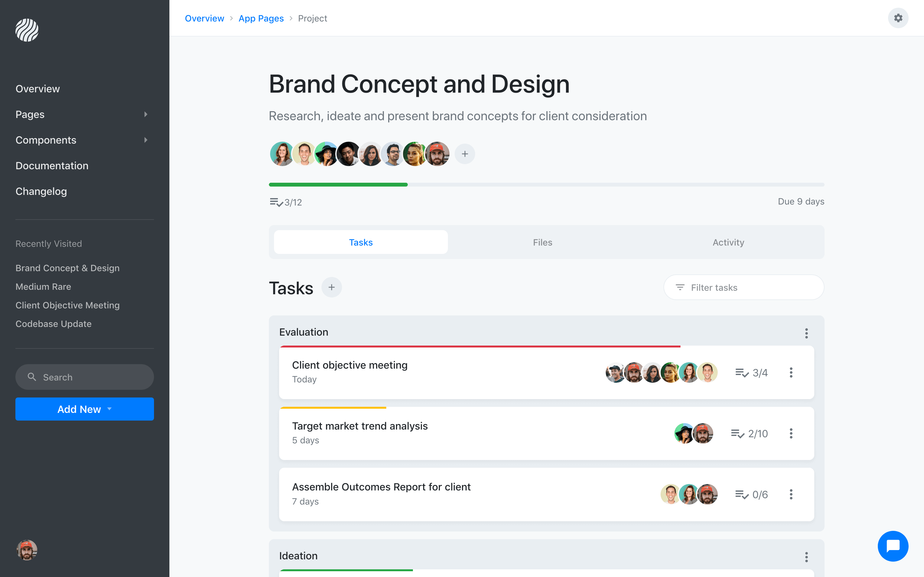Open the chat bubble widget
This screenshot has width=924, height=577.
tap(893, 546)
